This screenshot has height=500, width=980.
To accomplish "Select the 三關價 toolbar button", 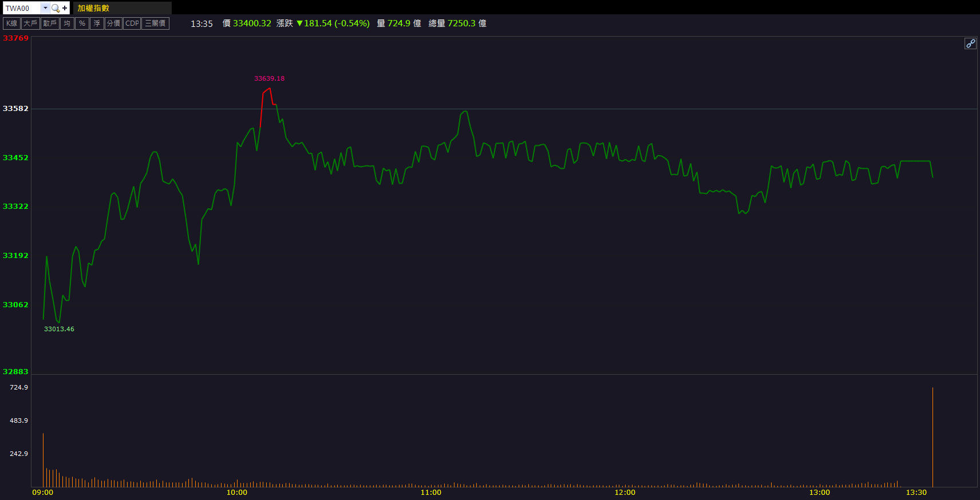I will (x=155, y=23).
